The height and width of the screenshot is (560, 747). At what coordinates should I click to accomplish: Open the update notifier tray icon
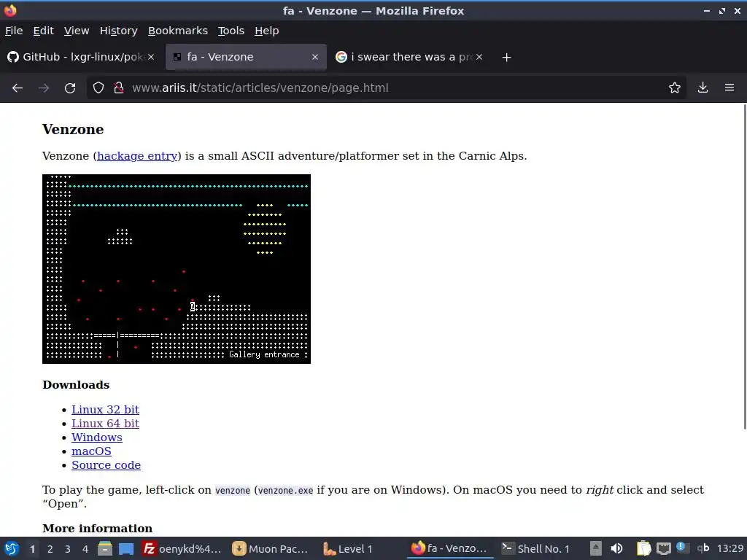click(x=682, y=548)
